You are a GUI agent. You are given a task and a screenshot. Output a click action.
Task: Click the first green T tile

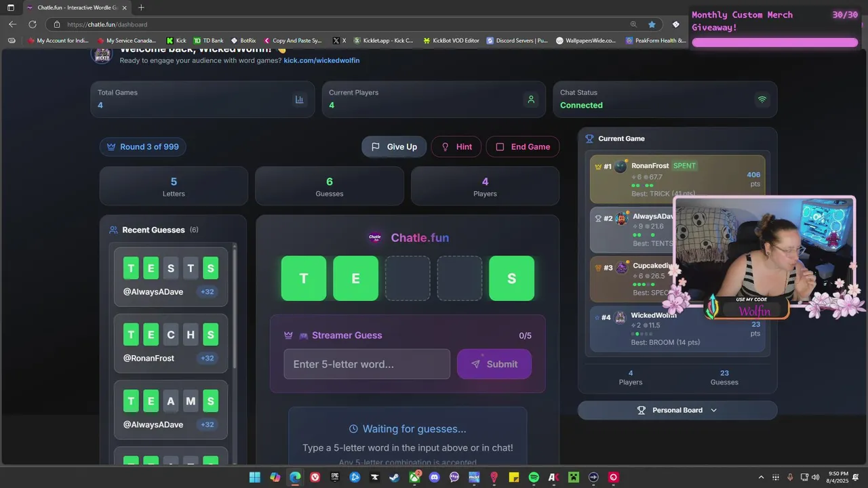304,279
